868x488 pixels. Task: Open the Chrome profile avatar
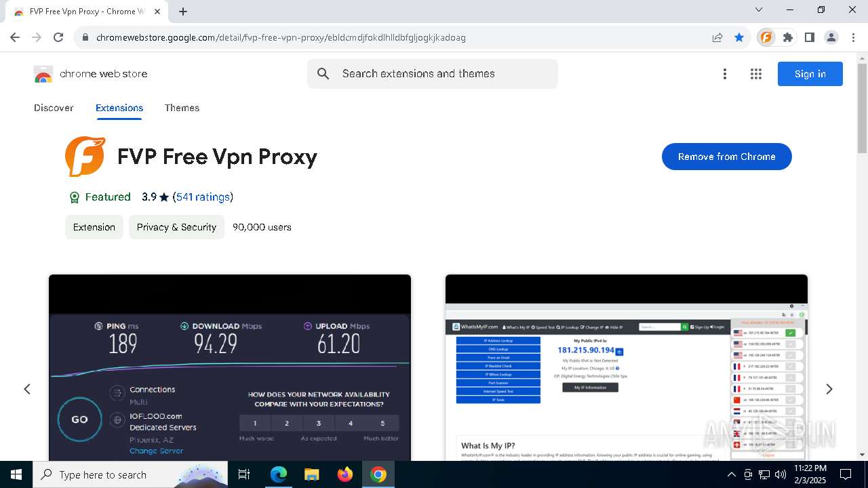pyautogui.click(x=831, y=37)
